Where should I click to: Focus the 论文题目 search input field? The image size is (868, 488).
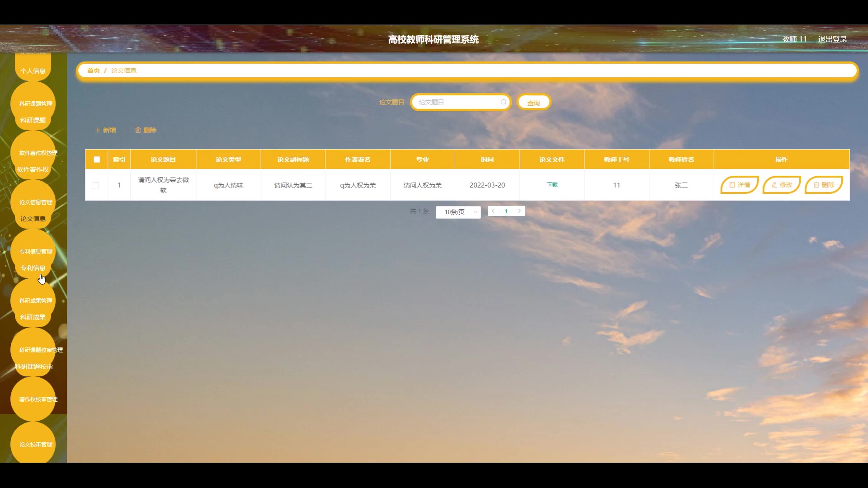[x=457, y=102]
